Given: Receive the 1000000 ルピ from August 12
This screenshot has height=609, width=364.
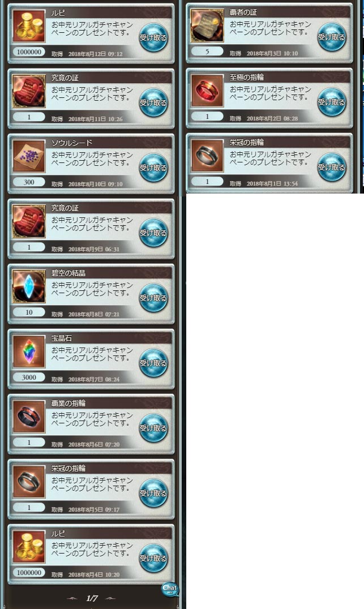Looking at the screenshot, I should (x=153, y=38).
